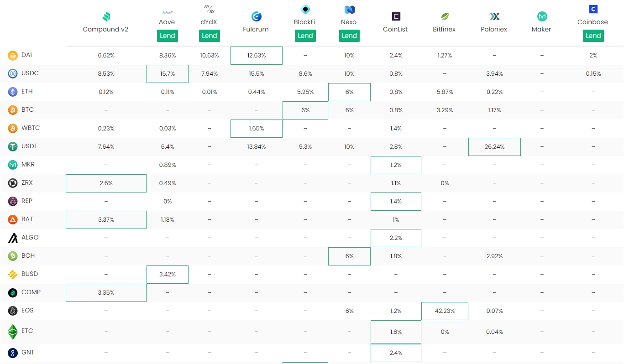629x364 pixels.
Task: Click the ALGO coin icon
Action: click(13, 238)
